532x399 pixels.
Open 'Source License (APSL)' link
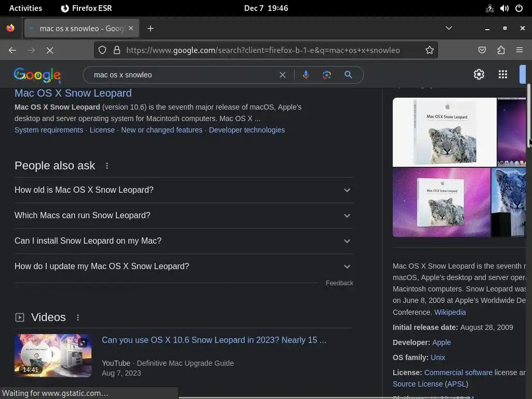coord(430,384)
